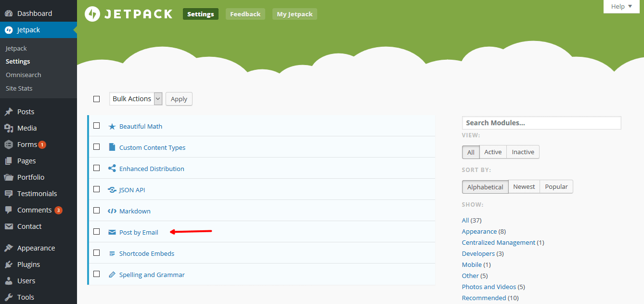644x304 pixels.
Task: Filter by Recommended category
Action: pyautogui.click(x=484, y=298)
